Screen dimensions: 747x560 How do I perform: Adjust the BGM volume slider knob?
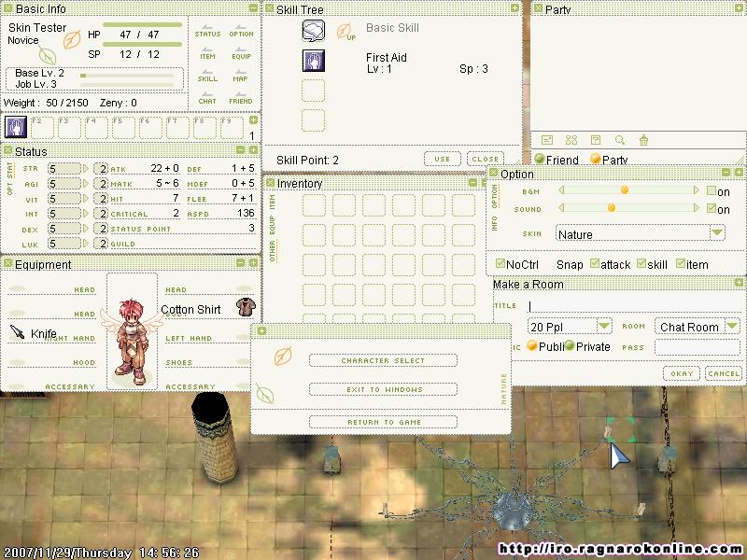624,190
